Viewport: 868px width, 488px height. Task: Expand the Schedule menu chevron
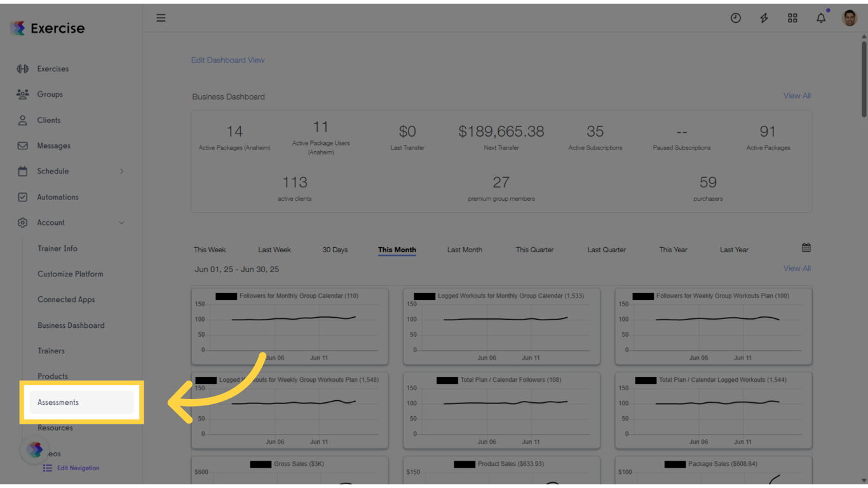(122, 171)
